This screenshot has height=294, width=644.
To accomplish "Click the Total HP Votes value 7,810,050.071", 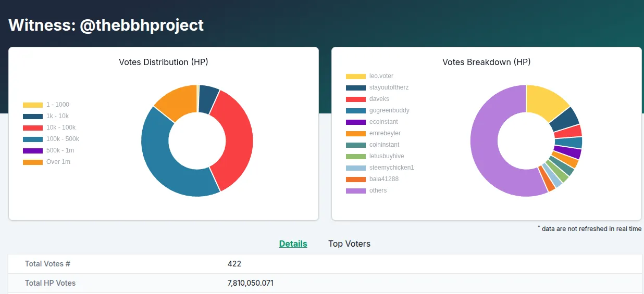I will [x=251, y=283].
